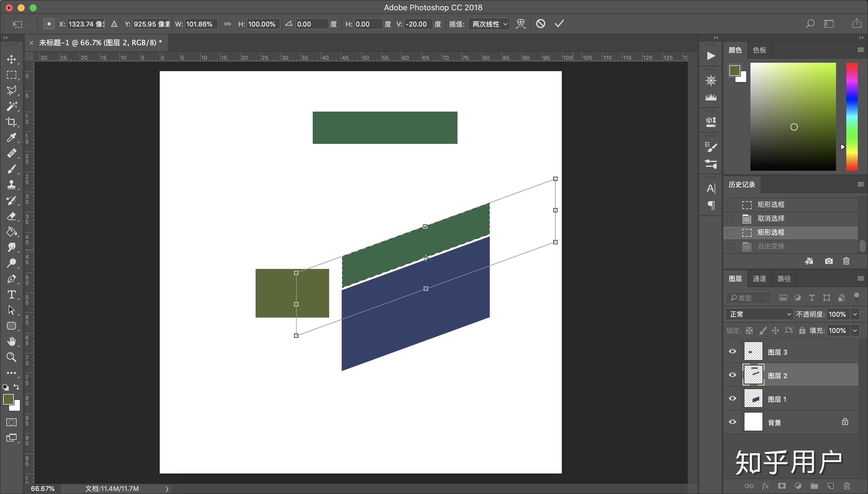868x494 pixels.
Task: Select the Magic Wand tool
Action: [x=11, y=106]
